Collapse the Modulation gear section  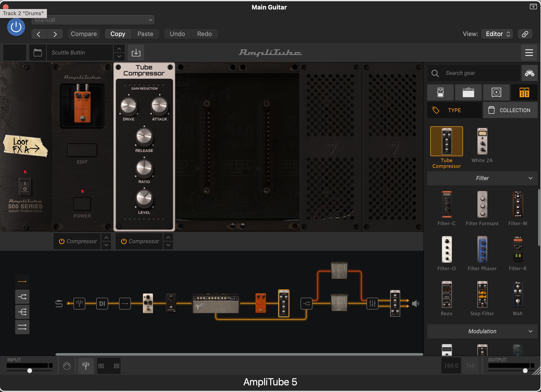point(482,331)
